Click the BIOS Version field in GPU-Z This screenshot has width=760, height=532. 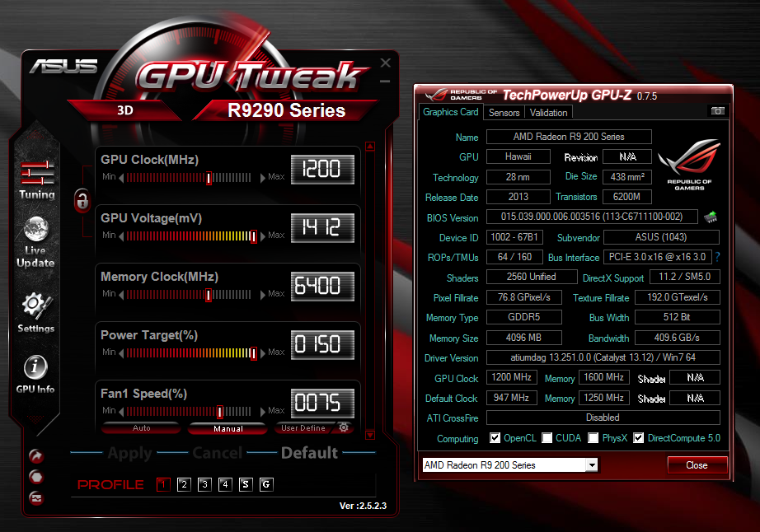point(592,217)
